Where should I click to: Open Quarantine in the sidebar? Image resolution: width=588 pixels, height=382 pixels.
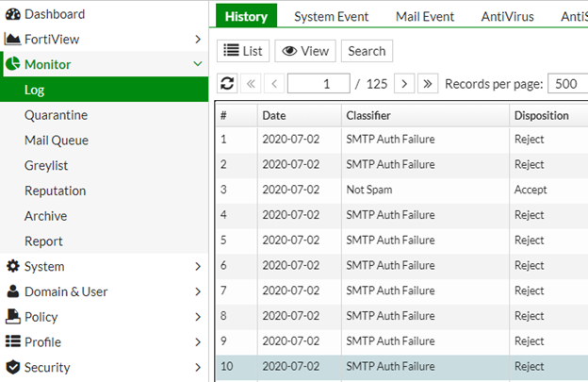tap(57, 115)
